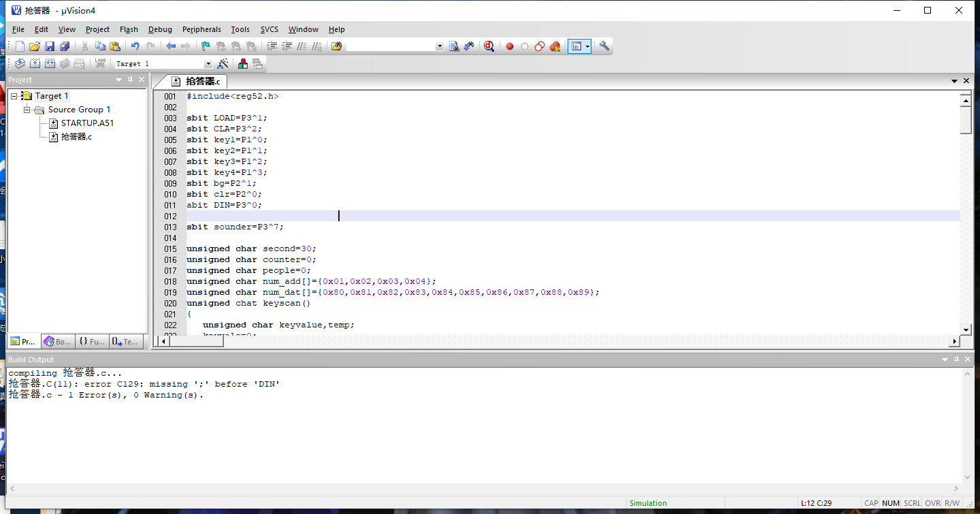Click the Find document icon

click(454, 46)
